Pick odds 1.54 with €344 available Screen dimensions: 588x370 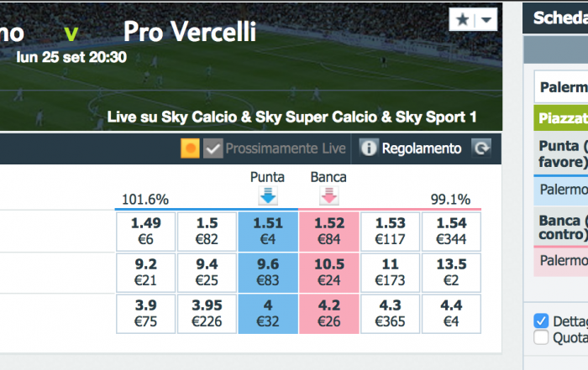[x=452, y=232]
